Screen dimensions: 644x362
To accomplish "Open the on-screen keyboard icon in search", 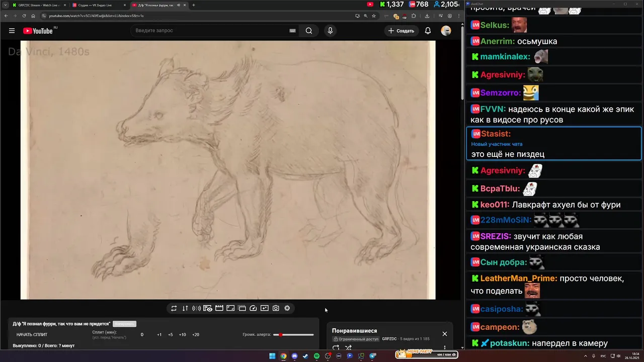I will pos(292,31).
